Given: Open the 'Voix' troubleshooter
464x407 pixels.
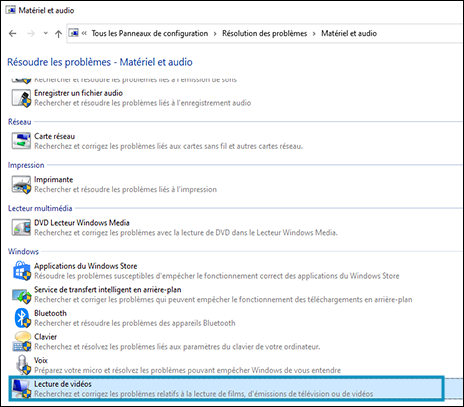Looking at the screenshot, I should (x=41, y=360).
